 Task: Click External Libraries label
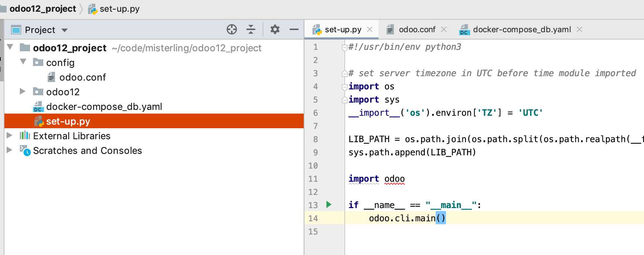pyautogui.click(x=72, y=136)
